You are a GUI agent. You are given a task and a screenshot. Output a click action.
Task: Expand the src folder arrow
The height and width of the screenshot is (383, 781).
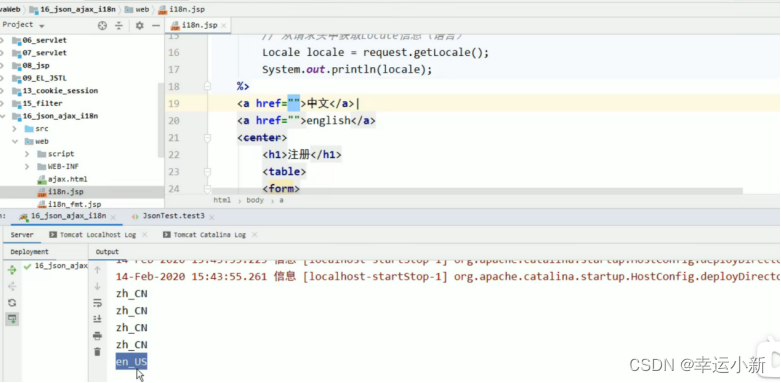[x=15, y=129]
